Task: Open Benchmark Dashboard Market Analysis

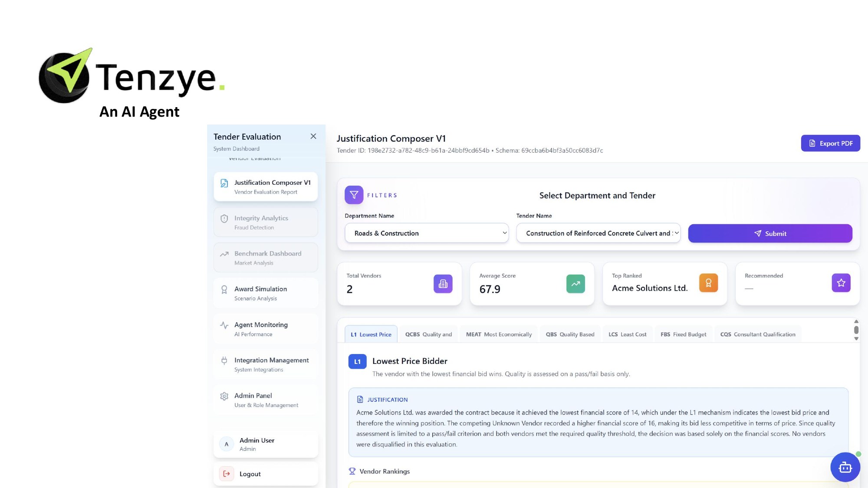Action: (266, 258)
